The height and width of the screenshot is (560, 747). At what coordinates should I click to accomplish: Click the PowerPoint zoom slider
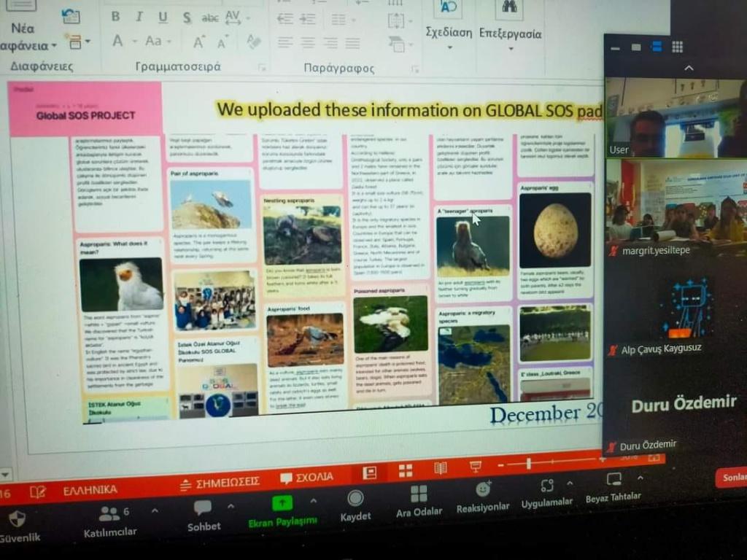click(x=529, y=464)
